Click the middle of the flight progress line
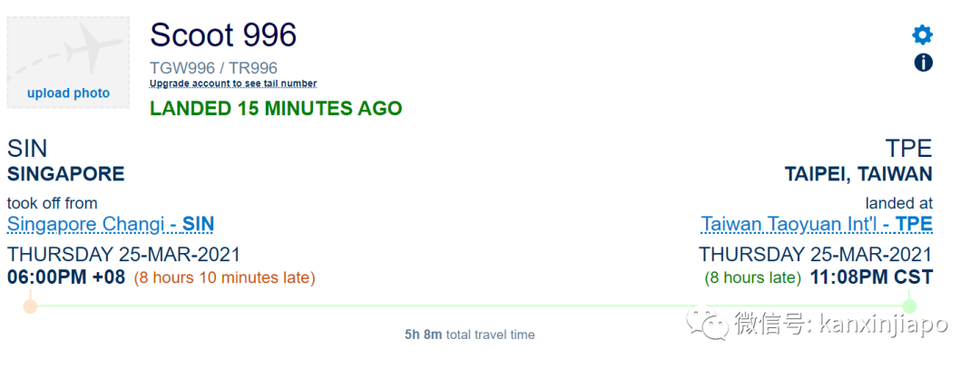The width and height of the screenshot is (980, 369). click(469, 306)
